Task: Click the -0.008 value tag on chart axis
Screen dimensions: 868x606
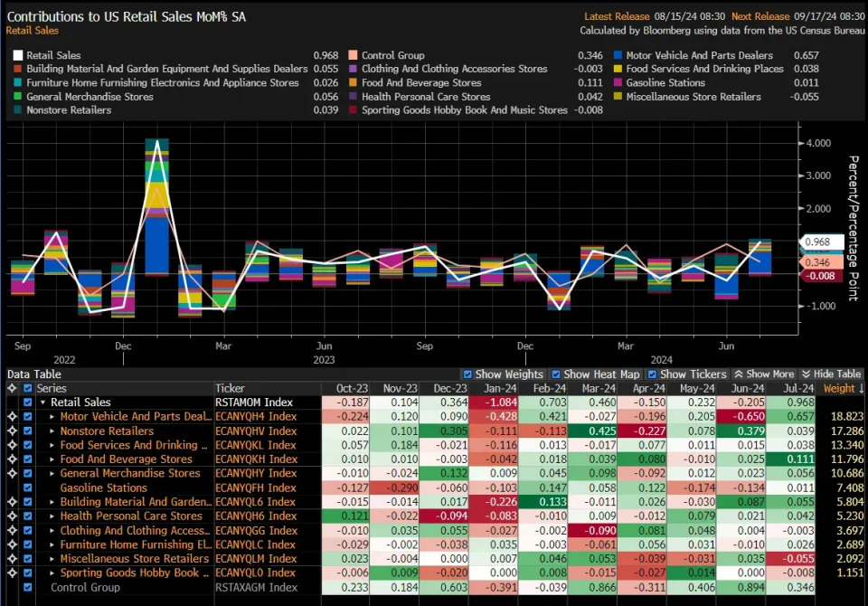Action: click(820, 276)
